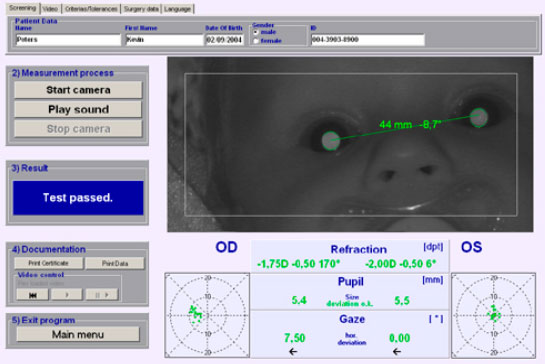Click the hor. deviation text
The height and width of the screenshot is (364, 545).
click(352, 339)
